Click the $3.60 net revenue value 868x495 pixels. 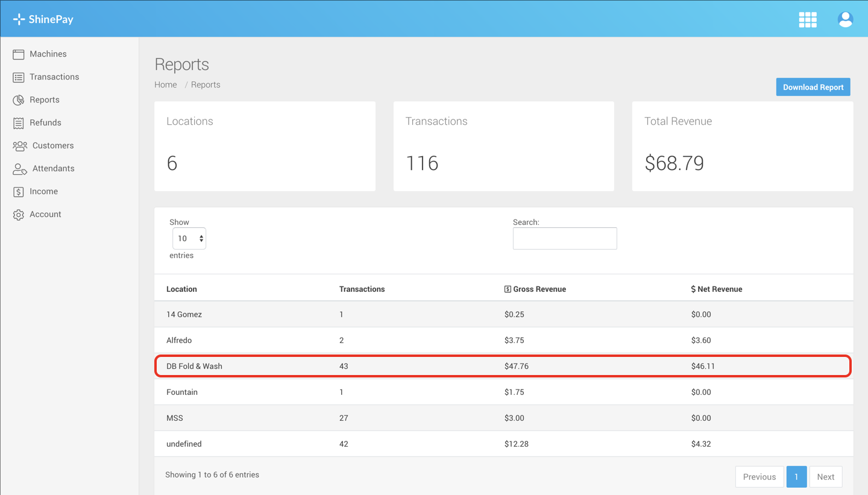click(x=701, y=340)
